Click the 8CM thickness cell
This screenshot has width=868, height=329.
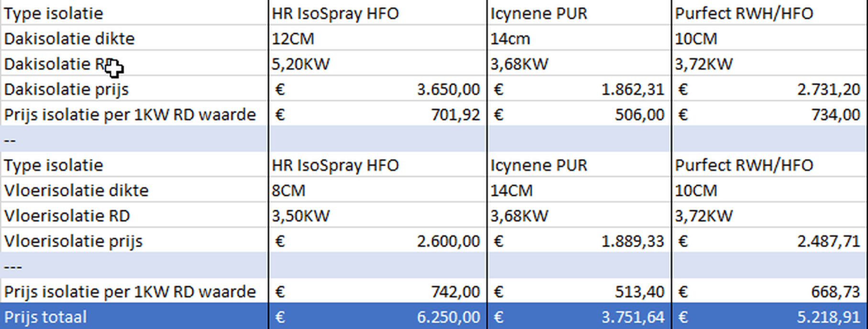(378, 190)
